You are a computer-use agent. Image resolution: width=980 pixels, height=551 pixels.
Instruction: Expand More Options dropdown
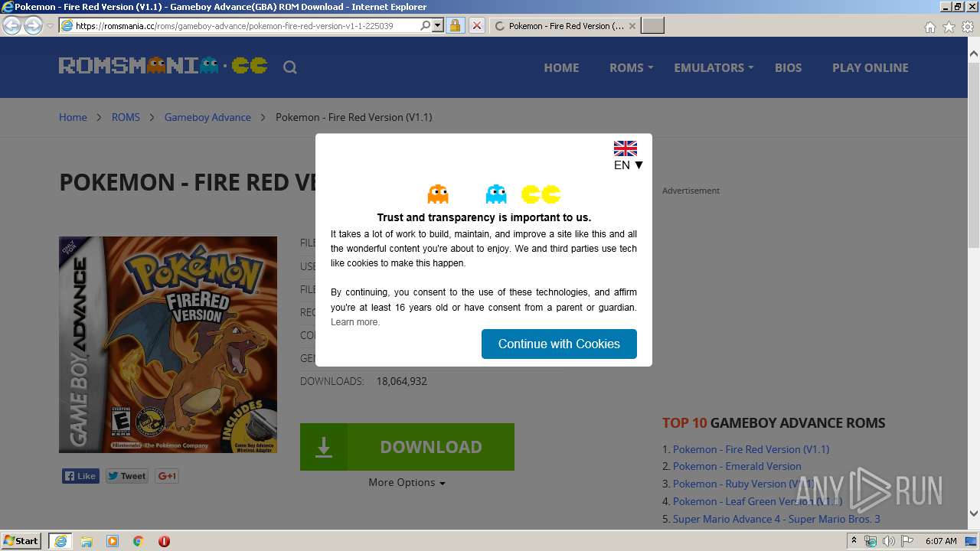[407, 482]
